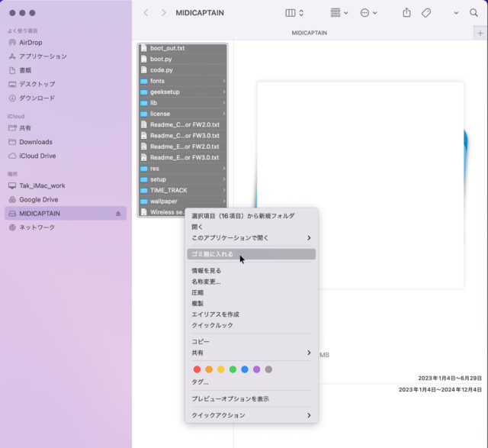Viewport: 488px width, 448px height.
Task: Expand the res folder chevron
Action: [x=224, y=169]
